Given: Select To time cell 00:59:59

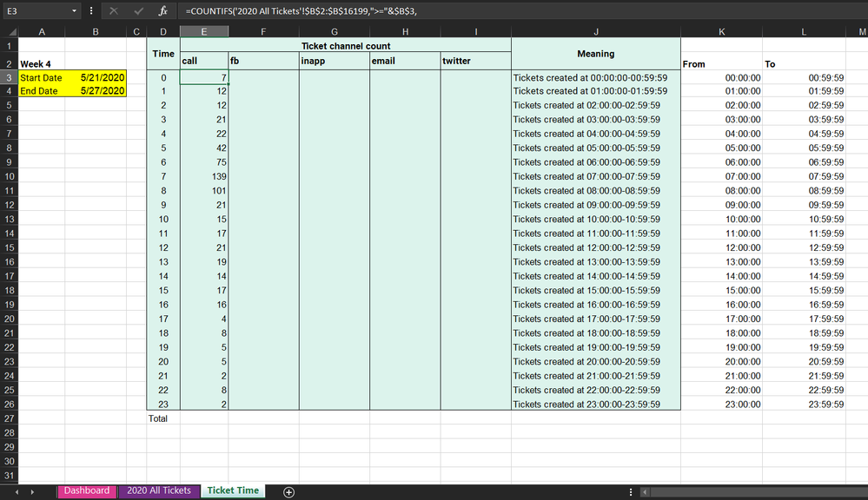Looking at the screenshot, I should tap(804, 78).
